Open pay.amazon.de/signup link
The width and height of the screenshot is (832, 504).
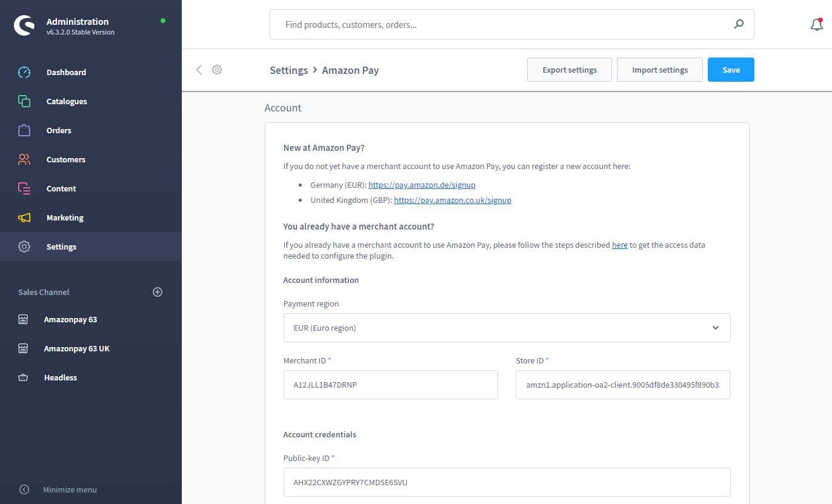tap(422, 185)
